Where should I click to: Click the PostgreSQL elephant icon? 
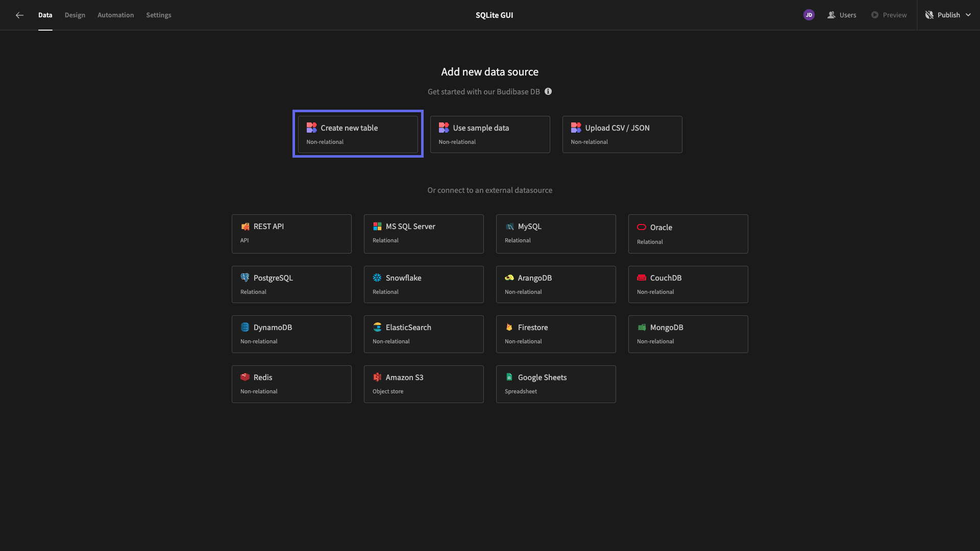[x=245, y=278]
